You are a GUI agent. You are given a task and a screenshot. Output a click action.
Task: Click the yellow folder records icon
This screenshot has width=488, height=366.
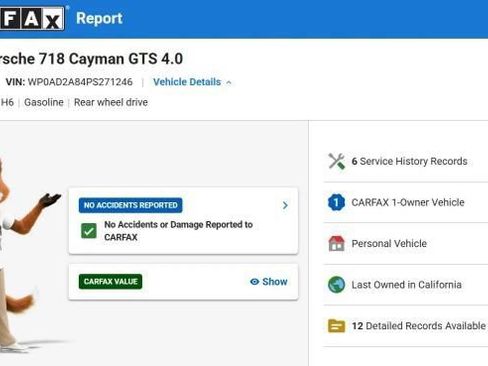pos(336,326)
